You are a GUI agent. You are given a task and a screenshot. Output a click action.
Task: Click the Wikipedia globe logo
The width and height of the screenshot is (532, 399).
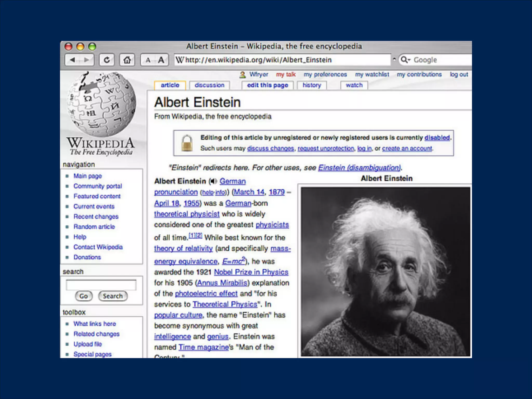pos(101,104)
